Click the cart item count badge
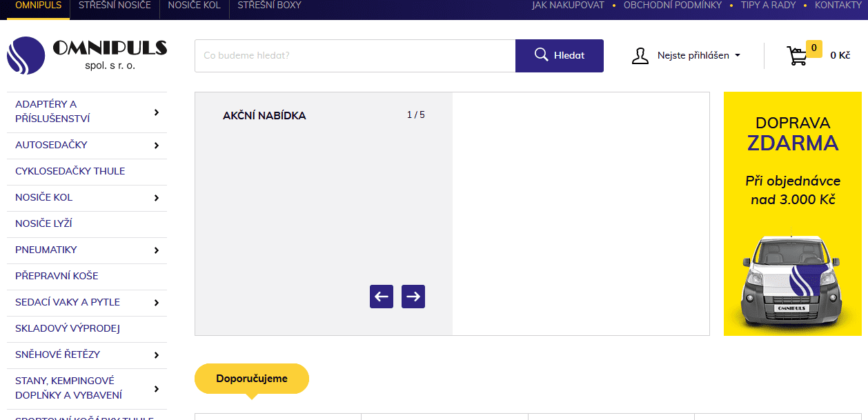 [814, 48]
